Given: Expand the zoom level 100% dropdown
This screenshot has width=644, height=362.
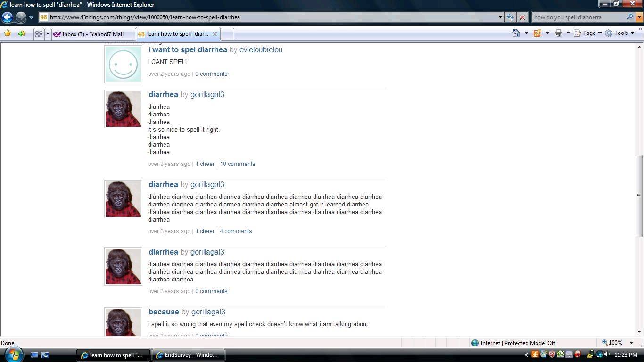Looking at the screenshot, I should pos(631,343).
